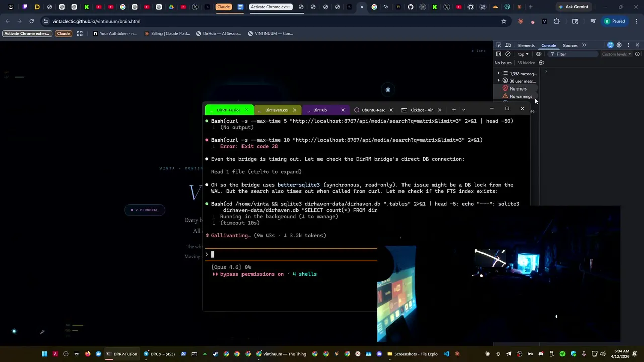
Task: Click the terminal prompt input line
Action: (x=292, y=254)
